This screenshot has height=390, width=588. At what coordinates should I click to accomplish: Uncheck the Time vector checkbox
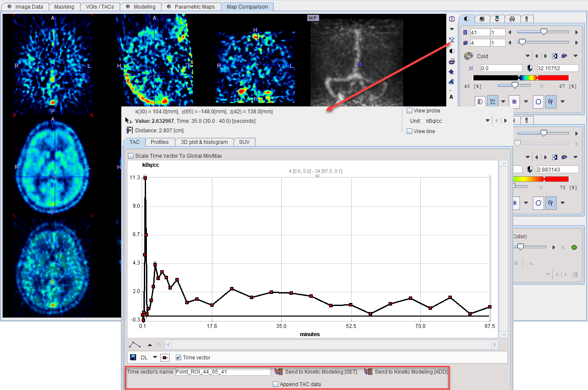(178, 358)
